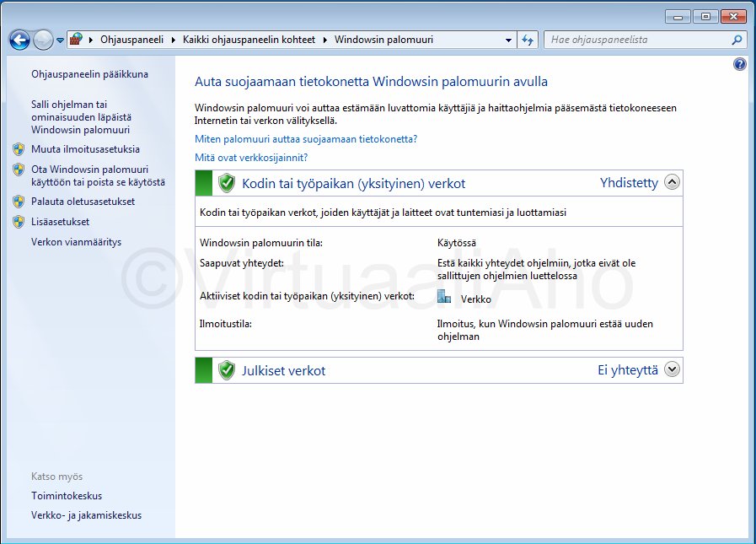
Task: Close the firewall window
Action: pyautogui.click(x=734, y=17)
